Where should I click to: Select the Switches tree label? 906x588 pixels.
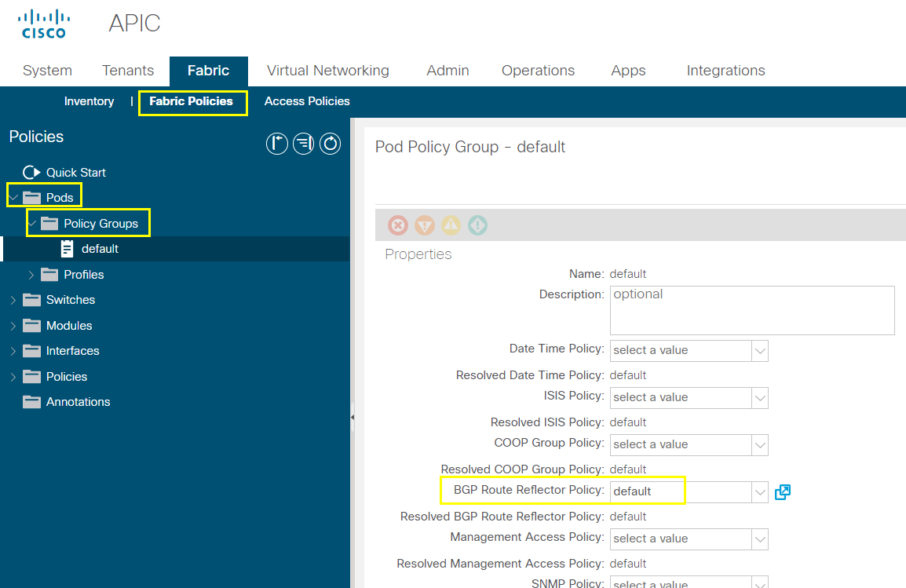click(x=71, y=300)
